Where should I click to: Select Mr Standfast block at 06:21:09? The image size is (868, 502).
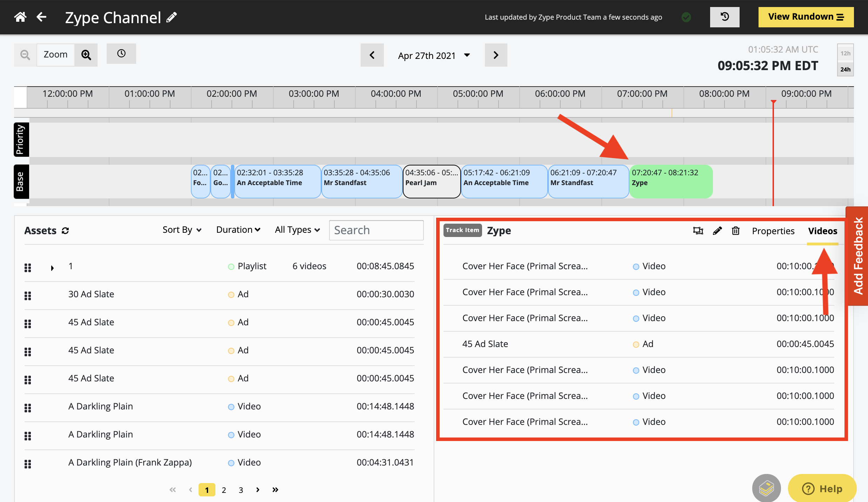tap(588, 182)
